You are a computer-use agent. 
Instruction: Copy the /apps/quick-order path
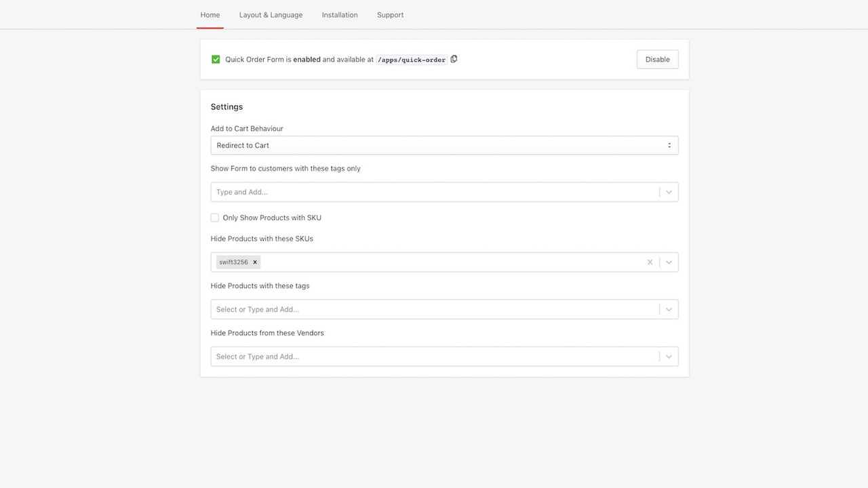pyautogui.click(x=454, y=59)
